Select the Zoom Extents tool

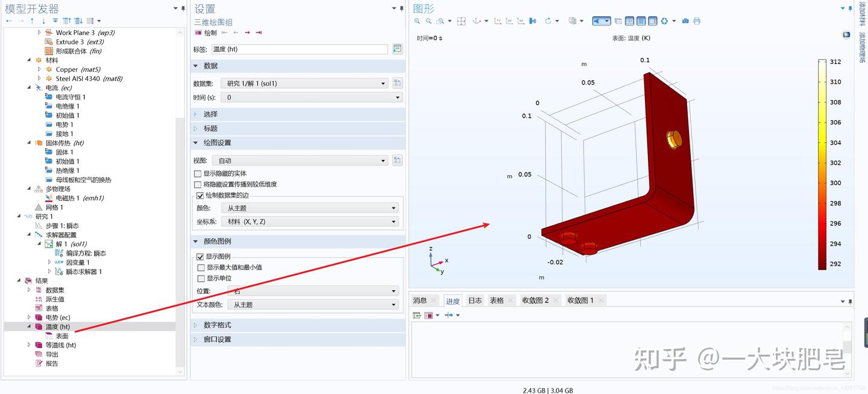click(461, 21)
